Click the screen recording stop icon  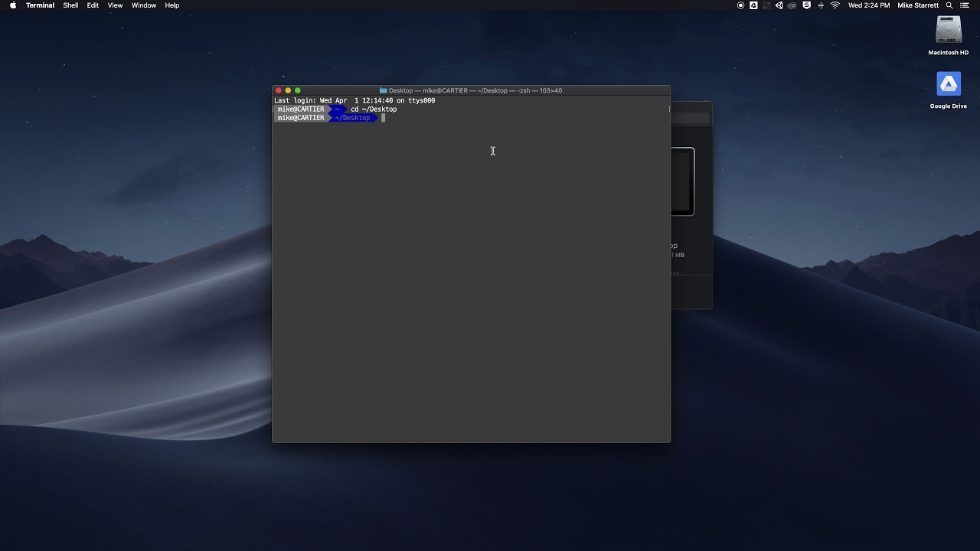740,5
